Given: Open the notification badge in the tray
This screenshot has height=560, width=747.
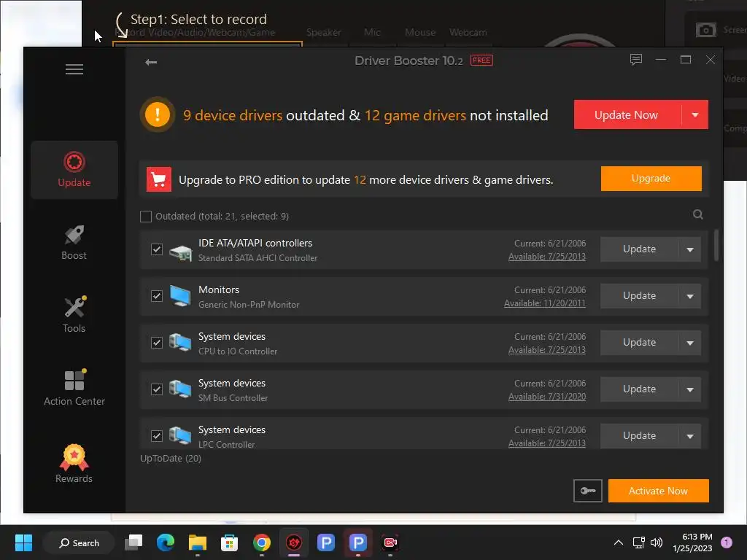Looking at the screenshot, I should coord(727,542).
